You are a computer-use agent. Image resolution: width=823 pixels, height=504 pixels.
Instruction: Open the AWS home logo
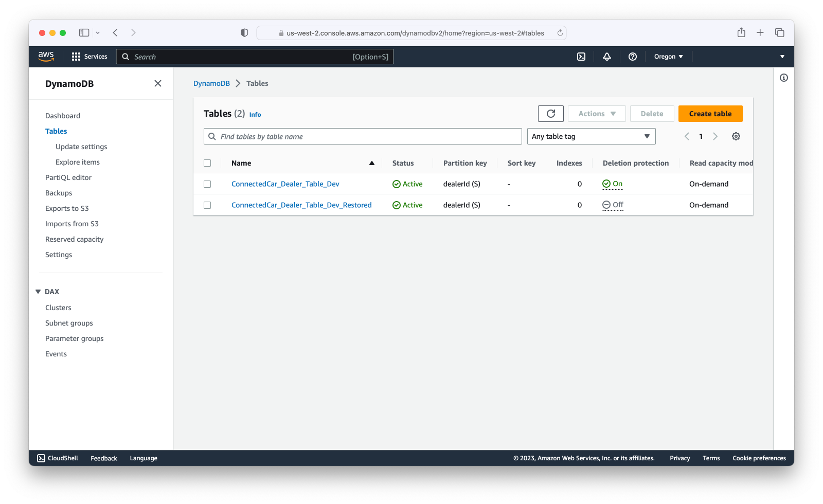(46, 57)
